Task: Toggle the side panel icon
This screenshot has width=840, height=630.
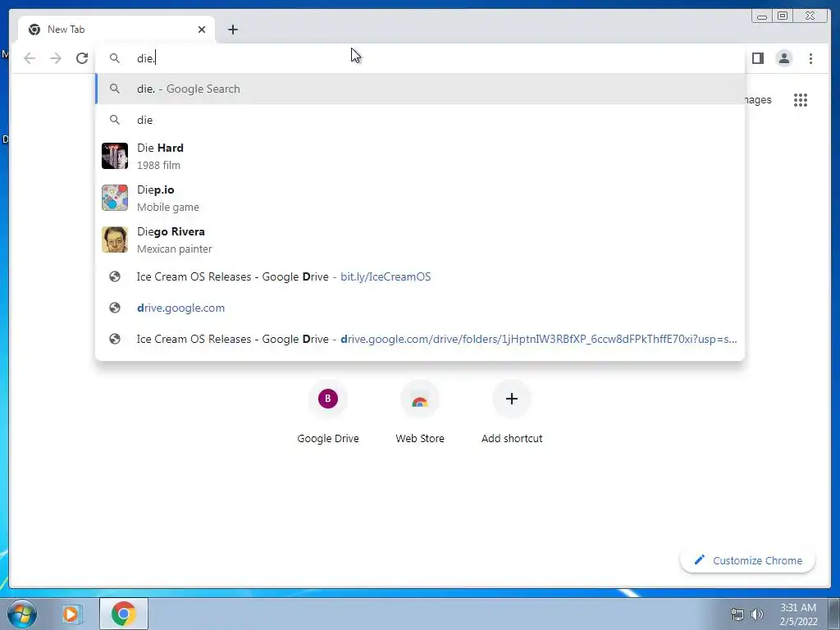Action: pyautogui.click(x=757, y=58)
